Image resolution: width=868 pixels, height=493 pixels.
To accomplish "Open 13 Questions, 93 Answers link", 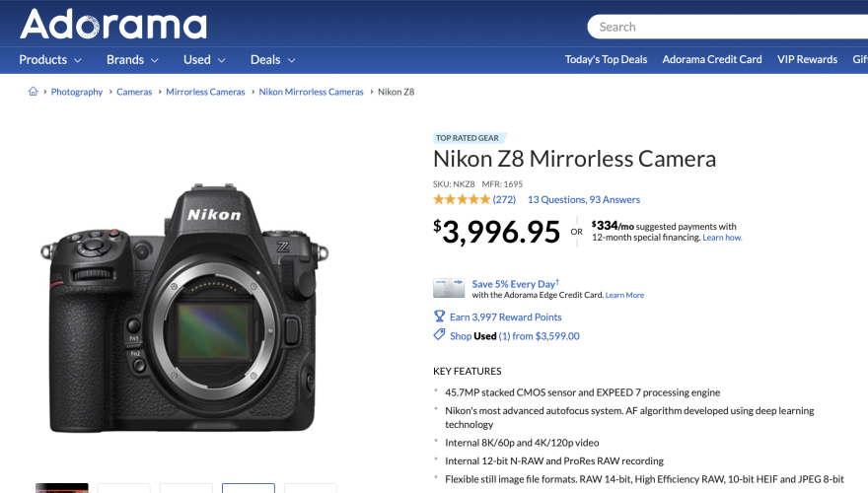I will click(x=584, y=199).
